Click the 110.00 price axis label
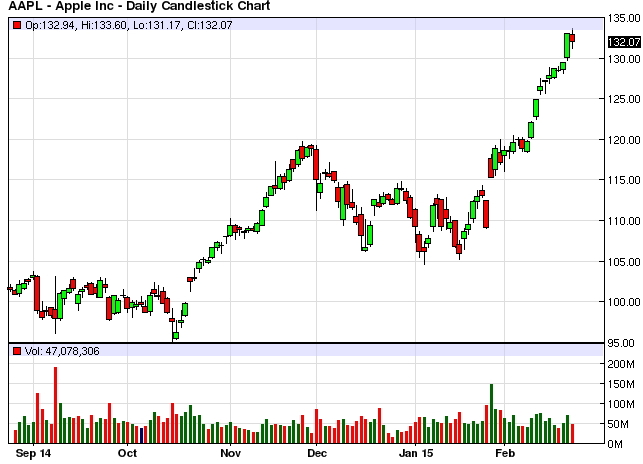The height and width of the screenshot is (464, 643). (624, 221)
